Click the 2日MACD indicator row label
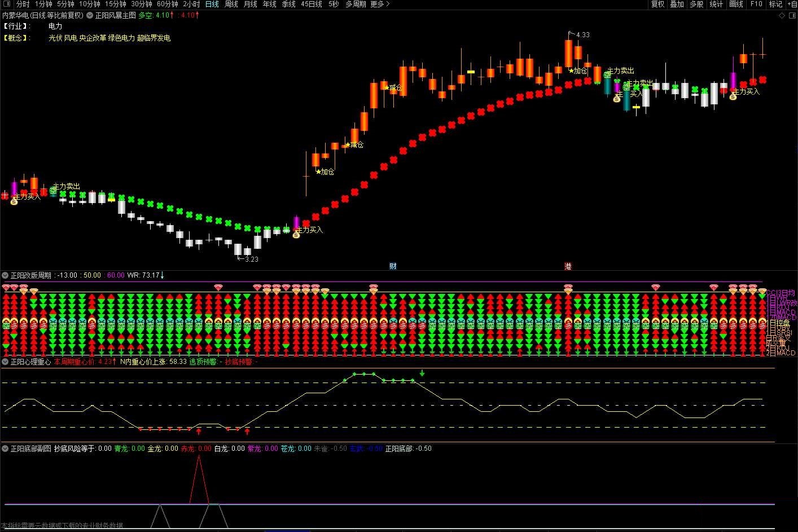798x532 pixels. [x=781, y=353]
